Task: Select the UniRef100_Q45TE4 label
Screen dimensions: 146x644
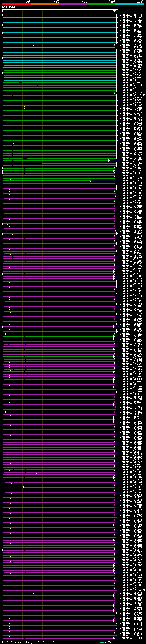Action: tap(131, 63)
